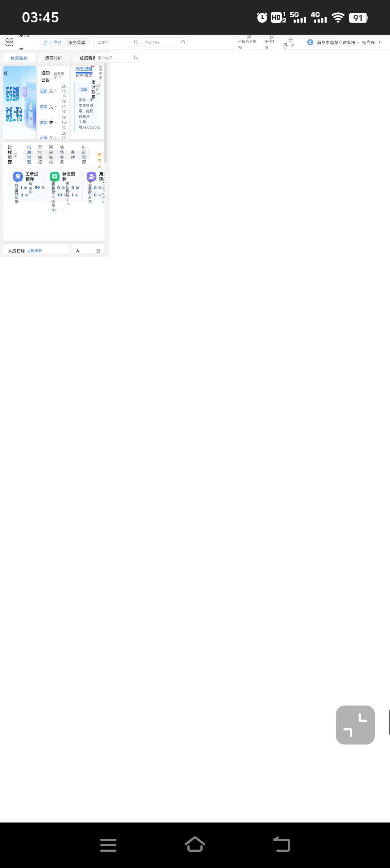Open the 工单 to-do reminder card

tap(87, 107)
